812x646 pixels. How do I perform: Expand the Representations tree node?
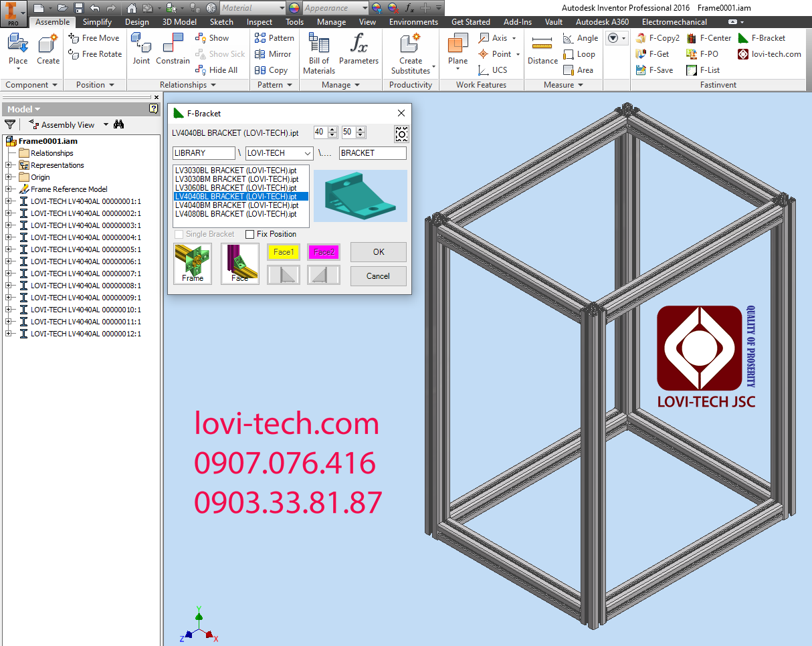point(8,165)
